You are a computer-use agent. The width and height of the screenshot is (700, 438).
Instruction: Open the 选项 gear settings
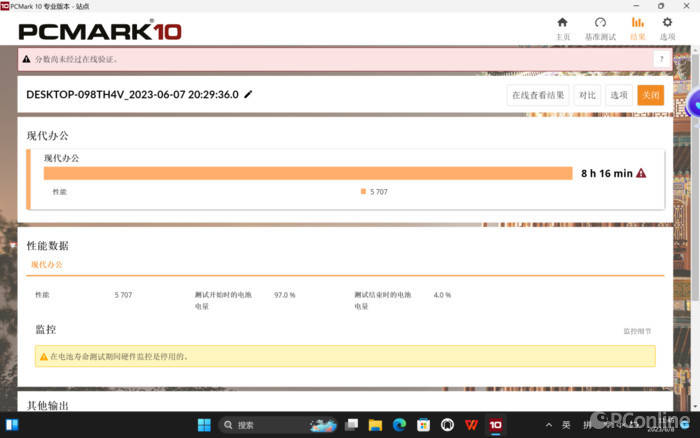click(667, 29)
